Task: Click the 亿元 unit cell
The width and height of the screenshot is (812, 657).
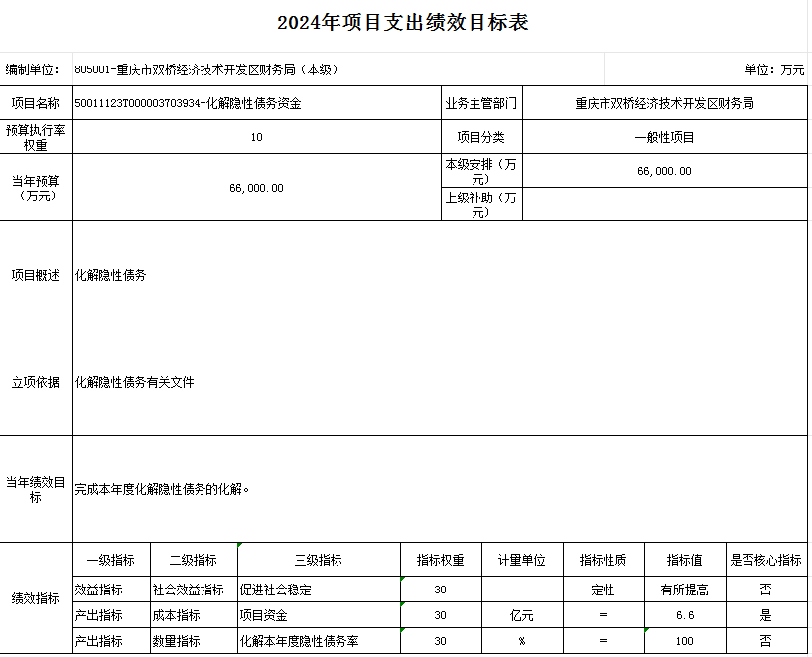Action: (x=522, y=615)
